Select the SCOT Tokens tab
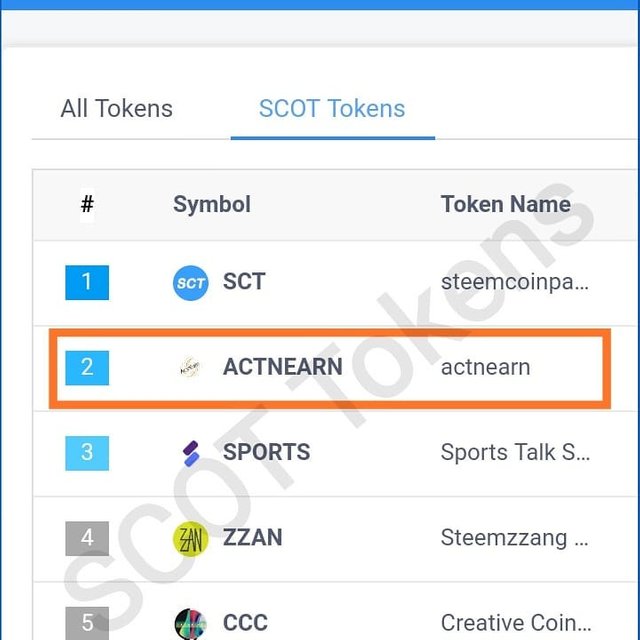This screenshot has width=640, height=640. 332,109
